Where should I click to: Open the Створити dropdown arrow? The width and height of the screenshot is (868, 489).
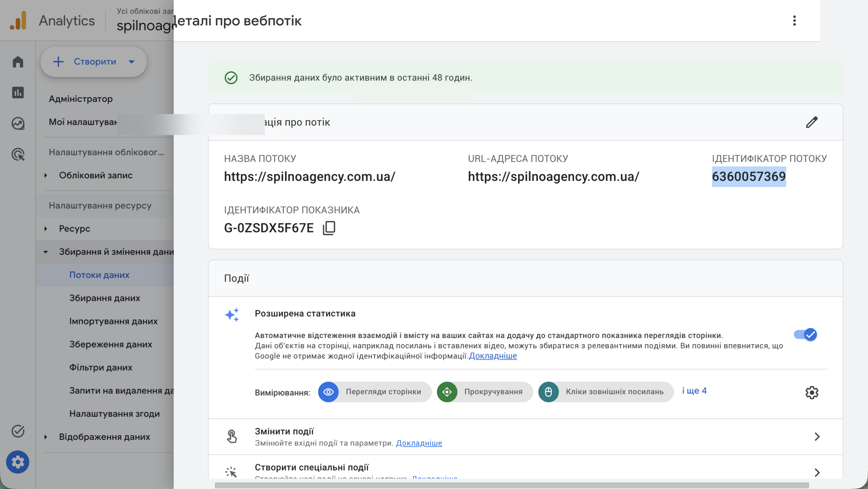point(132,62)
